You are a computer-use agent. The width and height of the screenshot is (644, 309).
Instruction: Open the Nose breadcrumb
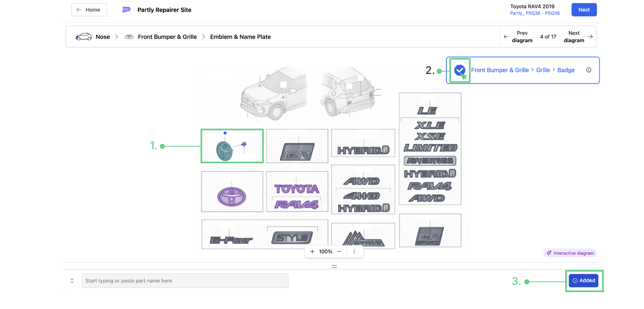(103, 37)
